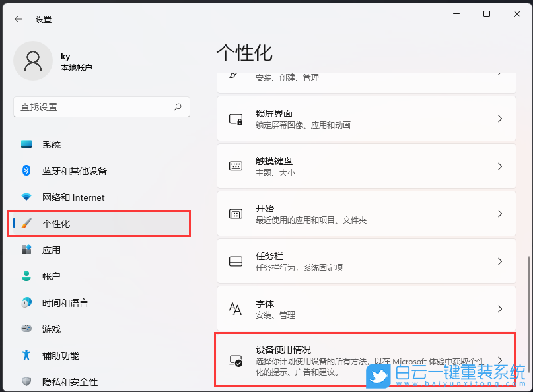The height and width of the screenshot is (392, 533).
Task: Select the paintbrush icon beside 个性化
Action: (x=26, y=223)
